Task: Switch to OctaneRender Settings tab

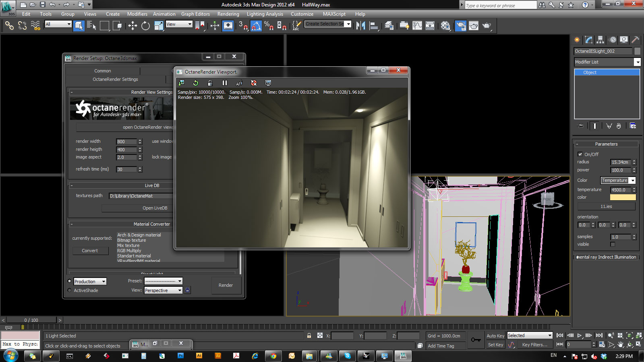Action: pyautogui.click(x=116, y=79)
